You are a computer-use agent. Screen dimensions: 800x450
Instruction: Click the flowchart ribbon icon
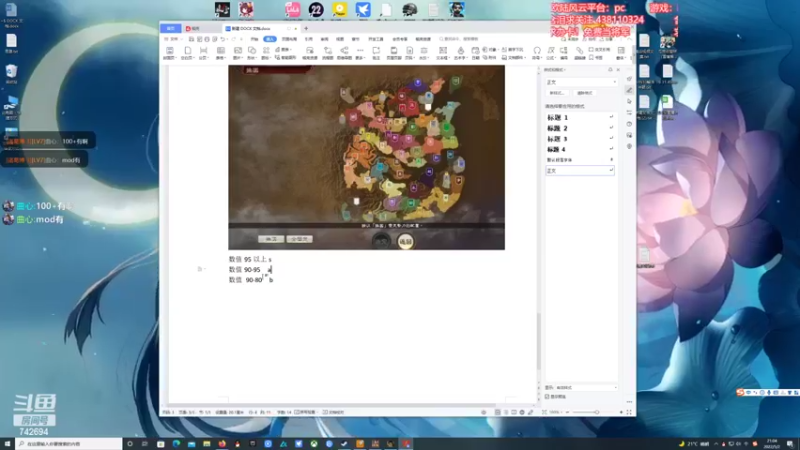(x=328, y=53)
